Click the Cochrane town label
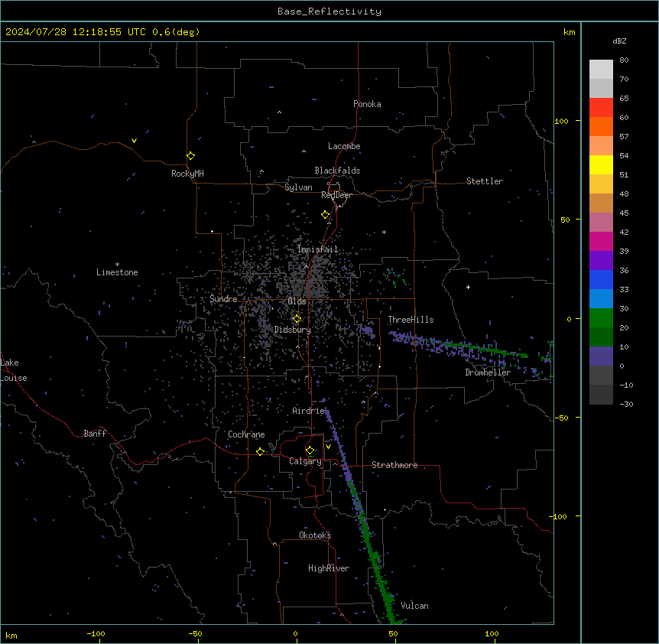Screen dimensions: 659x644 pyautogui.click(x=246, y=434)
